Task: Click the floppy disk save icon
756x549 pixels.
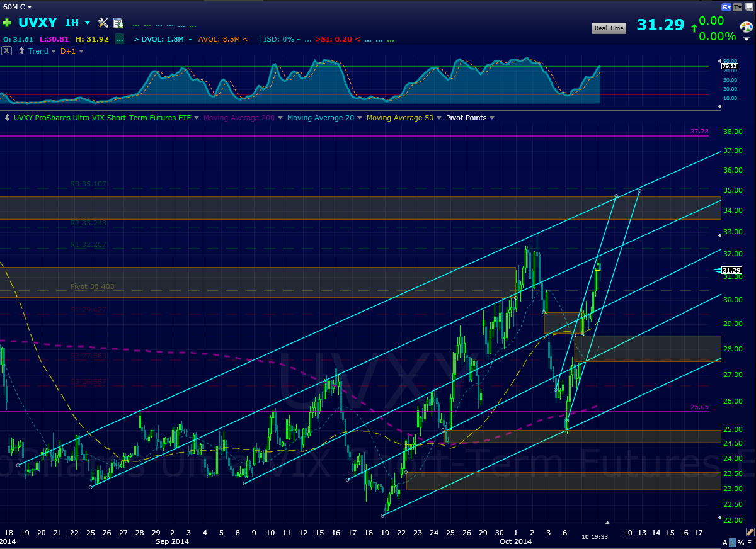Action: pos(748,7)
